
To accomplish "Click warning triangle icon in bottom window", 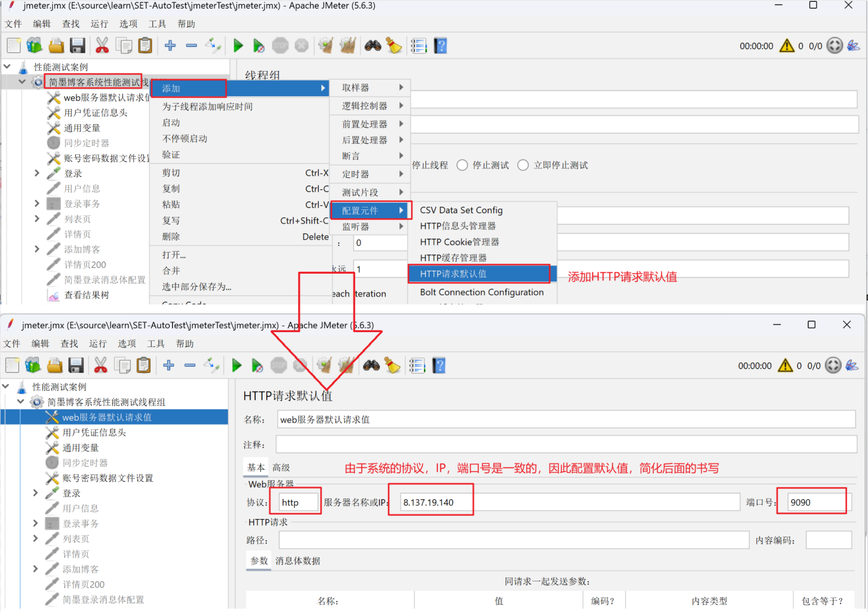I will (x=785, y=365).
